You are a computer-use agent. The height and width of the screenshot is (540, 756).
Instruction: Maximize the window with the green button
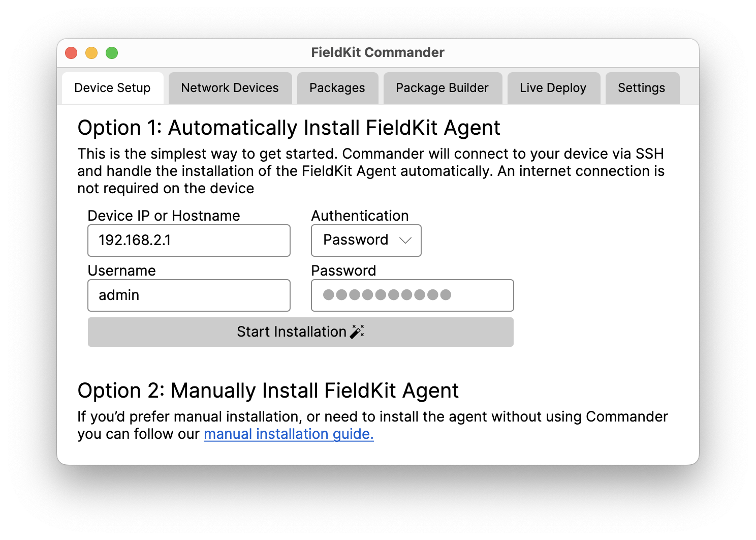pyautogui.click(x=112, y=53)
